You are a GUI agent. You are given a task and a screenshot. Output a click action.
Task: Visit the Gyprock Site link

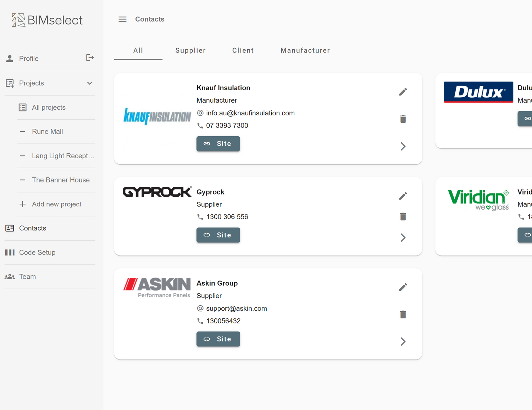pyautogui.click(x=218, y=235)
